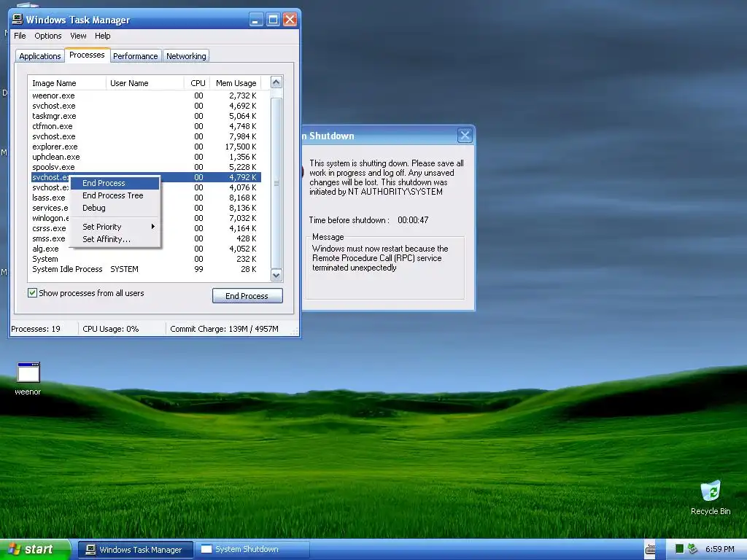
Task: Click the CPU Usage: 0% status entry
Action: [x=111, y=329]
